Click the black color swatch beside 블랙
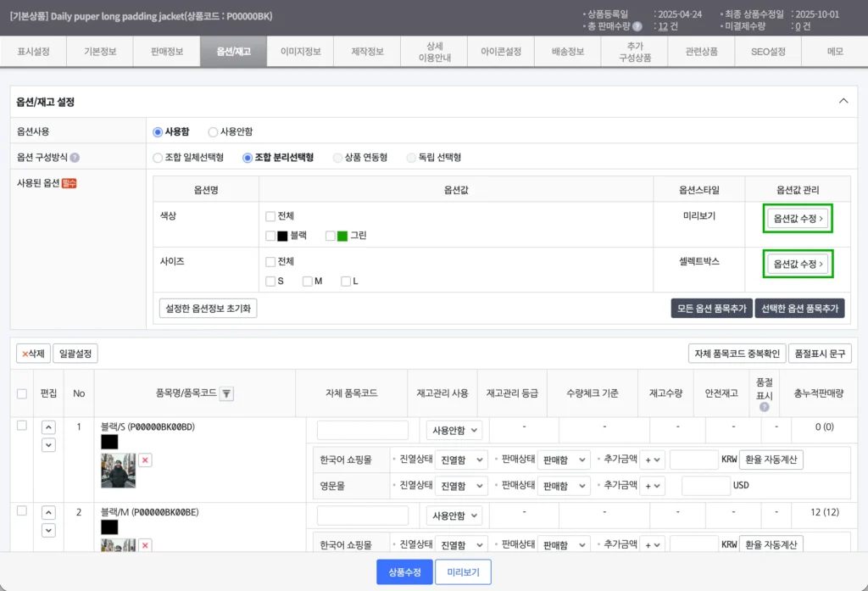868x591 pixels. click(283, 235)
